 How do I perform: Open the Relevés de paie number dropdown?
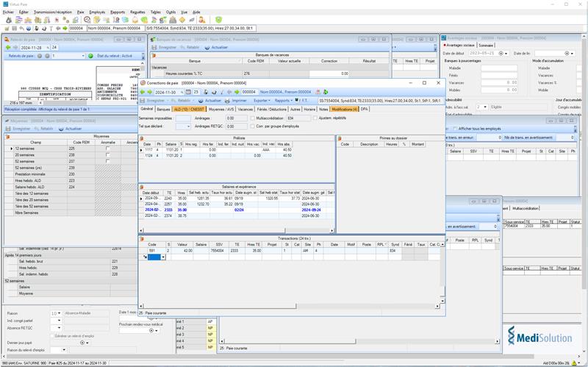click(83, 56)
